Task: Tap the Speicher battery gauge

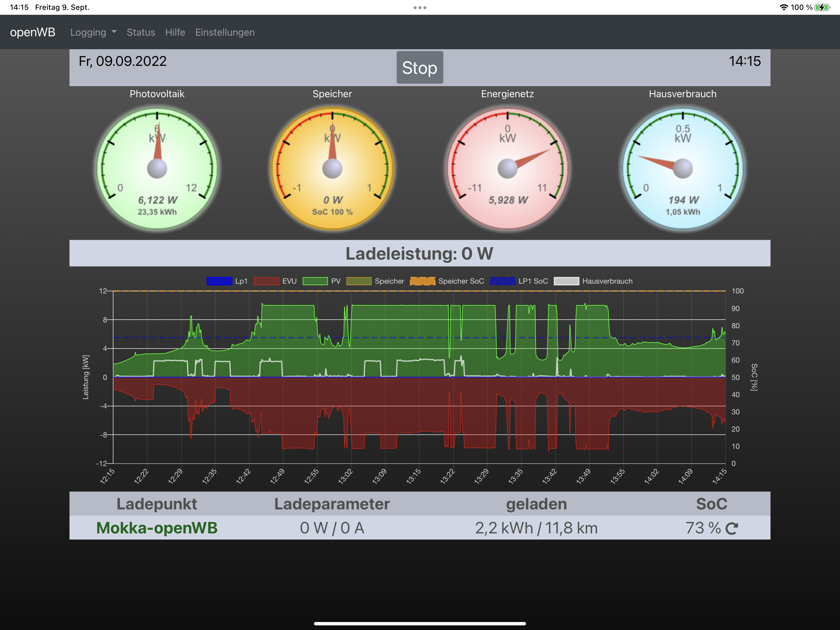Action: pyautogui.click(x=332, y=168)
